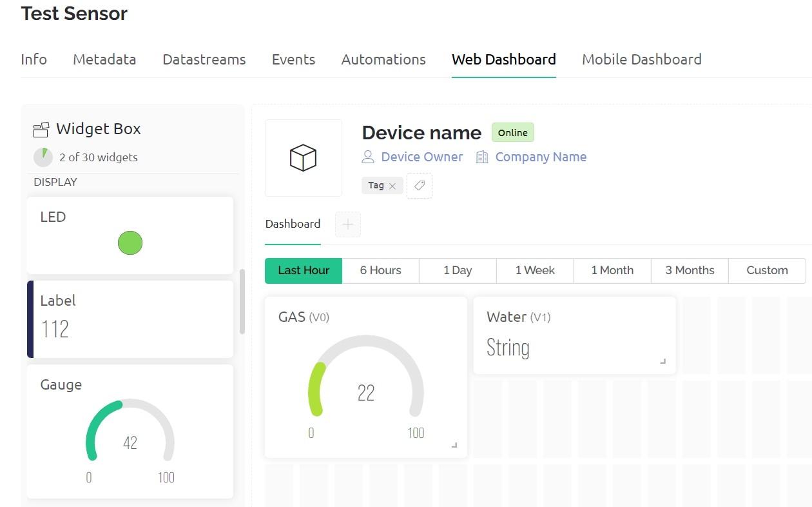
Task: Click the cube device image icon
Action: tap(303, 158)
